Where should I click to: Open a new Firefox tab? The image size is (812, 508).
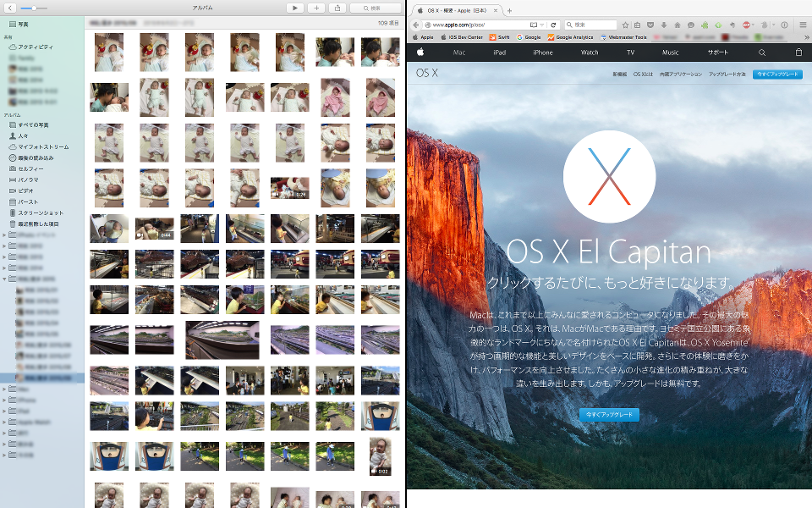point(509,10)
